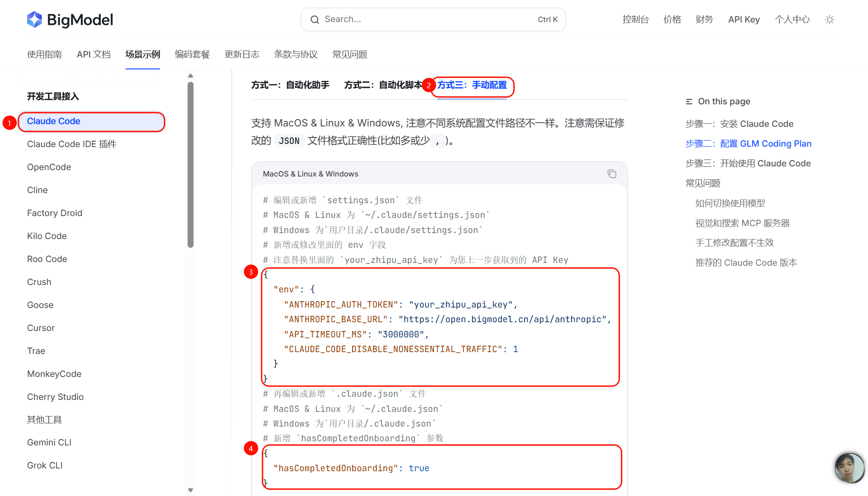This screenshot has width=868, height=496.
Task: Copy the MacOS & Linux & Windows code block
Action: point(611,174)
